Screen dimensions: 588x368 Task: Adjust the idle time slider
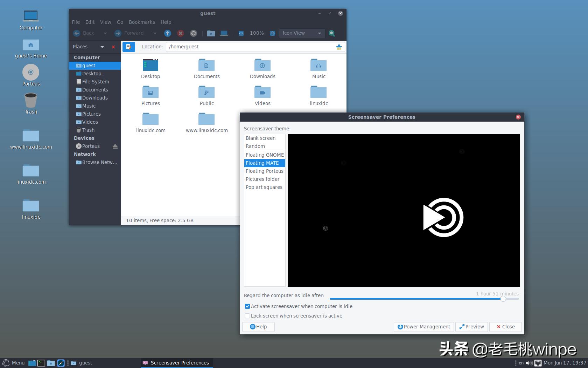(x=503, y=299)
